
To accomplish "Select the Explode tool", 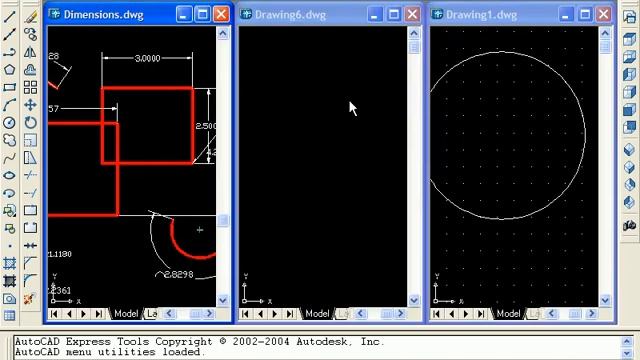I will tap(30, 298).
